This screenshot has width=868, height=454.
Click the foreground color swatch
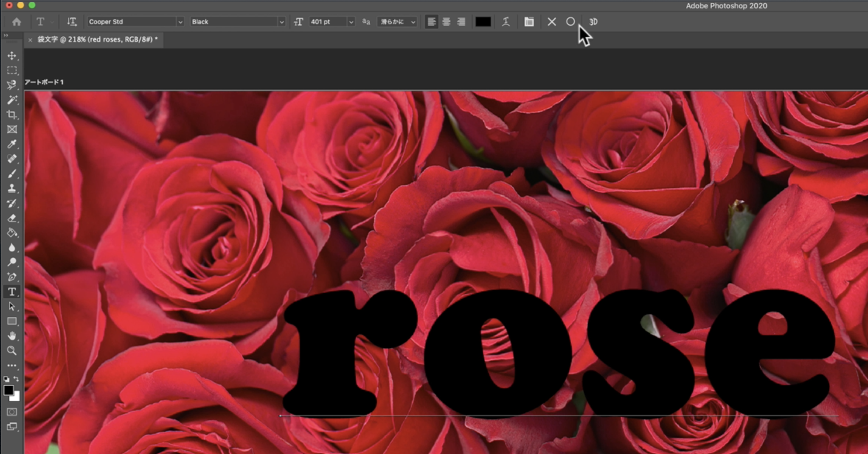(8, 390)
